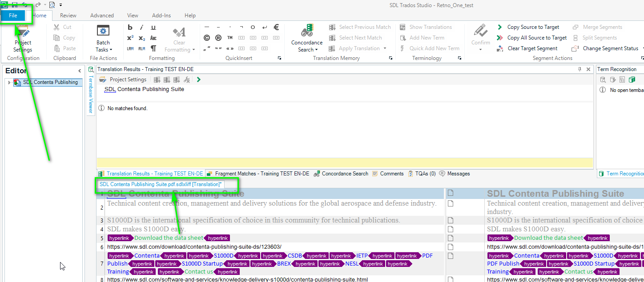Click the Redo arrow in quick access toolbar
The width and height of the screenshot is (644, 282).
click(38, 4)
